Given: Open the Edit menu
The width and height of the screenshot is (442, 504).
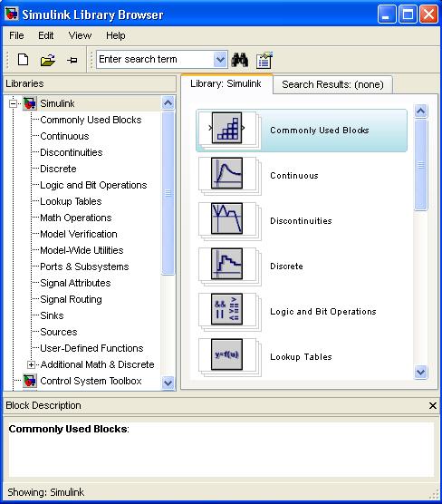Looking at the screenshot, I should [x=45, y=35].
